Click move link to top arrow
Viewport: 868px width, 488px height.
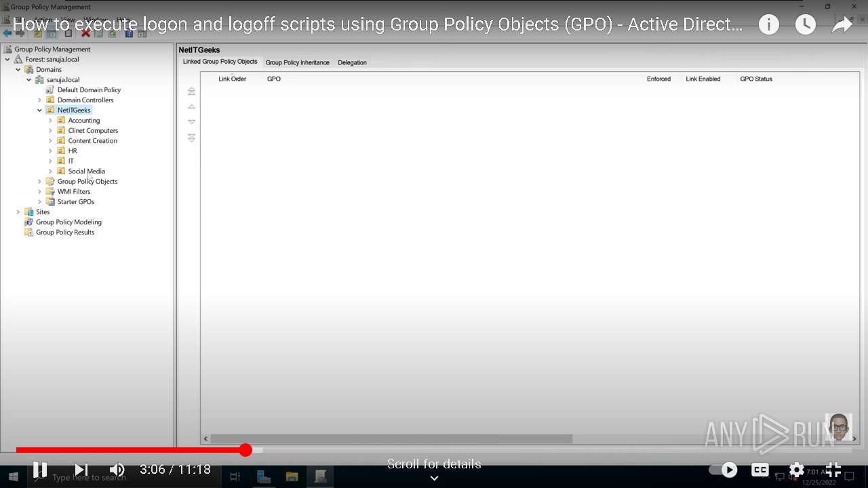[x=192, y=91]
